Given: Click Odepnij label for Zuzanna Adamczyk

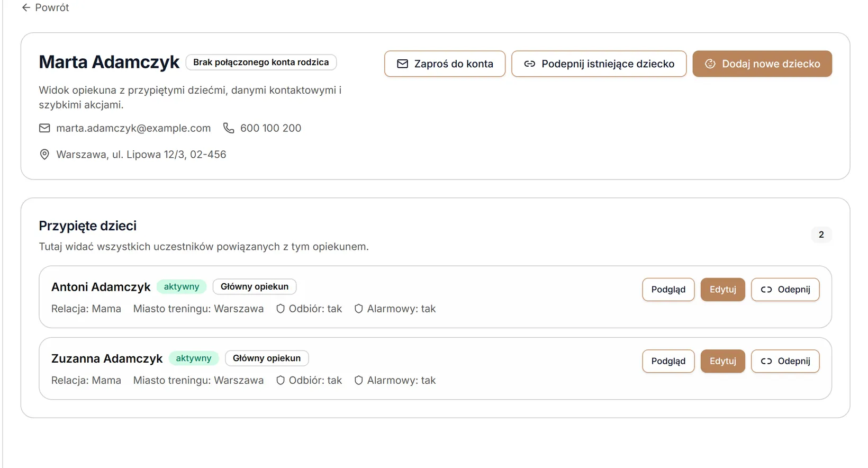Looking at the screenshot, I should 794,361.
